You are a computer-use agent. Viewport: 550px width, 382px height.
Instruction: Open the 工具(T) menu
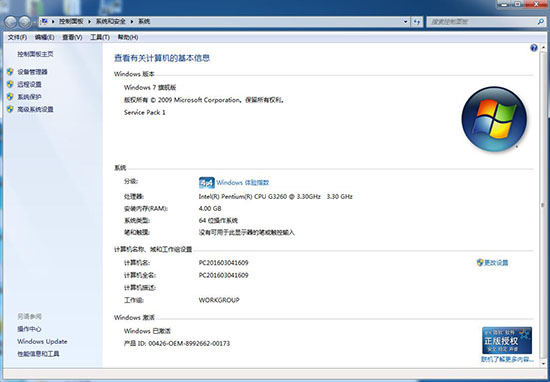(x=100, y=37)
